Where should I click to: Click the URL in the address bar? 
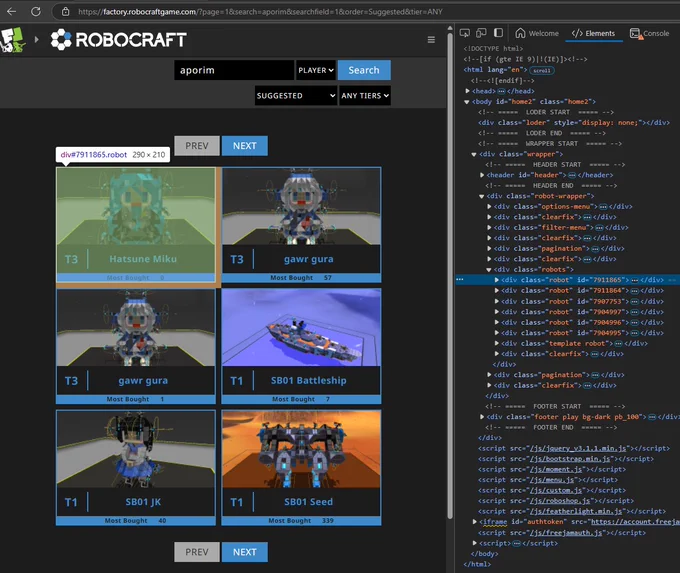[x=260, y=12]
